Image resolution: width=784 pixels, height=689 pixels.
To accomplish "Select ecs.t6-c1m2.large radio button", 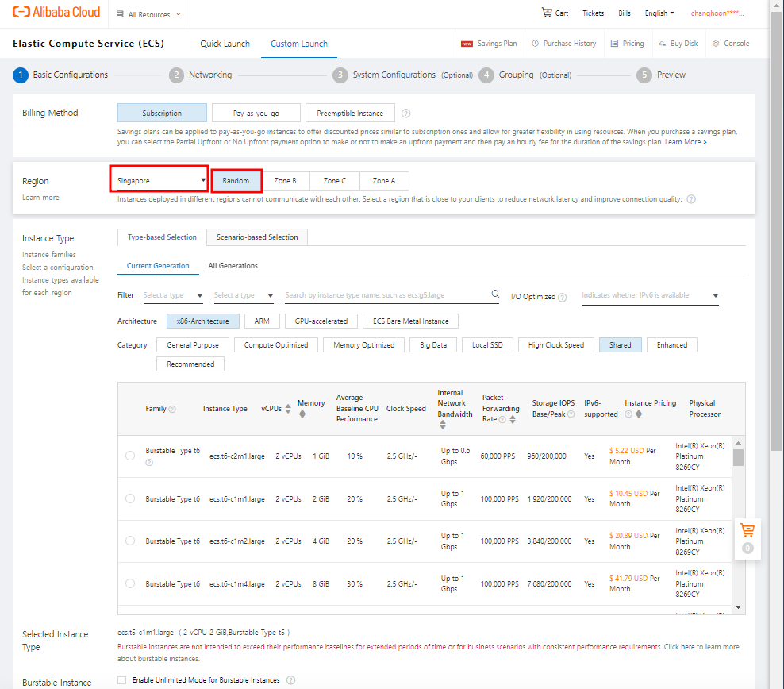I will [130, 541].
